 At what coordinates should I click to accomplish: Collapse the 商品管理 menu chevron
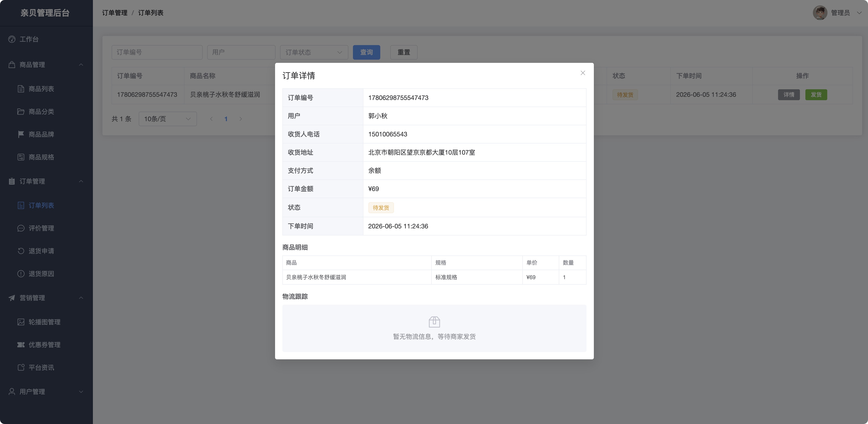coord(81,64)
